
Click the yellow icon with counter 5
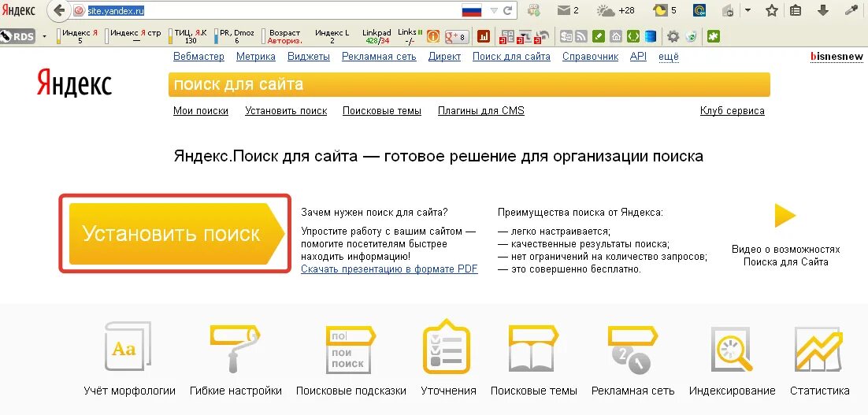click(x=664, y=10)
